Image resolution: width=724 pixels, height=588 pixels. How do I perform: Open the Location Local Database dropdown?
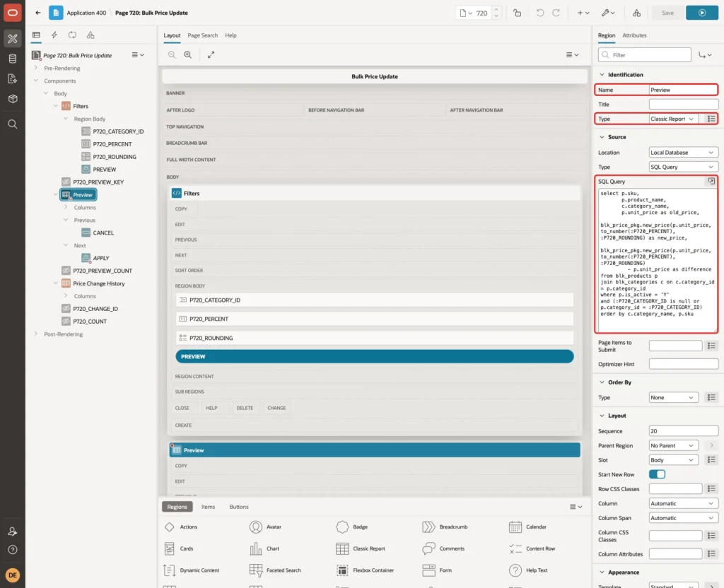click(x=683, y=153)
